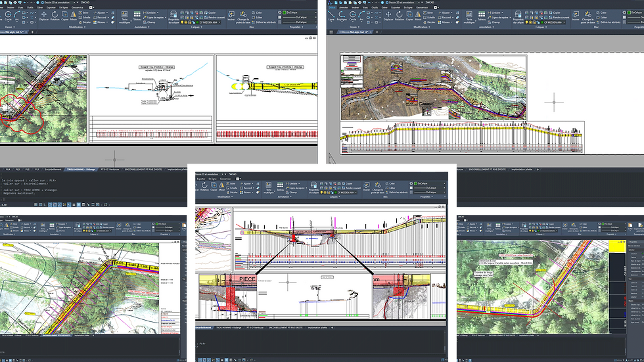The width and height of the screenshot is (644, 362).
Task: Click Etirer in top-left window
Action: click(x=84, y=12)
